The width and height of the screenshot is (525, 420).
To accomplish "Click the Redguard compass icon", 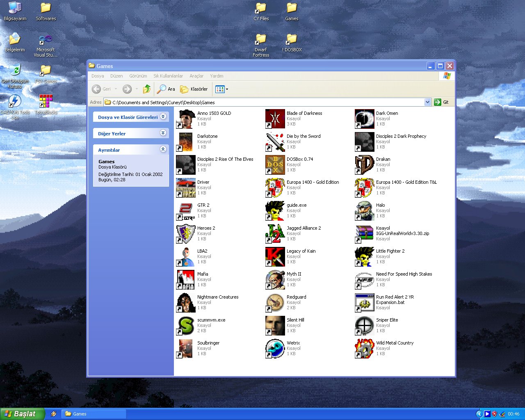I will 275,303.
